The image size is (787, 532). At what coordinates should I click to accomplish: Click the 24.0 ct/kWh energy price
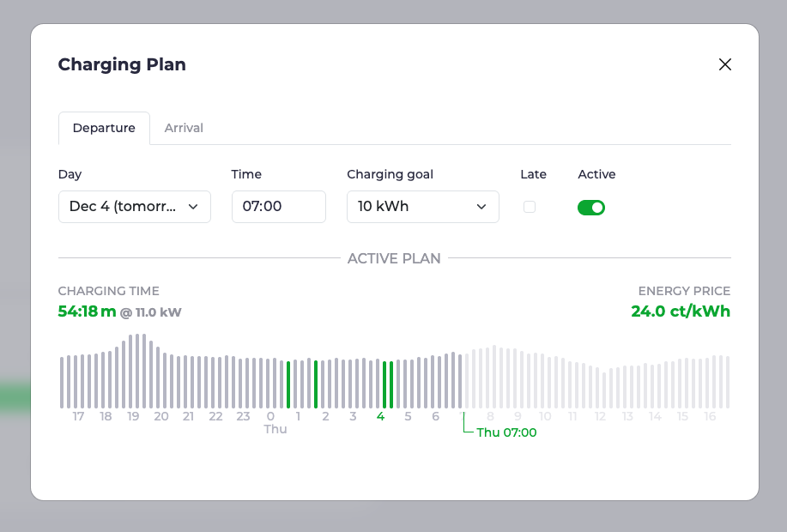tap(681, 311)
